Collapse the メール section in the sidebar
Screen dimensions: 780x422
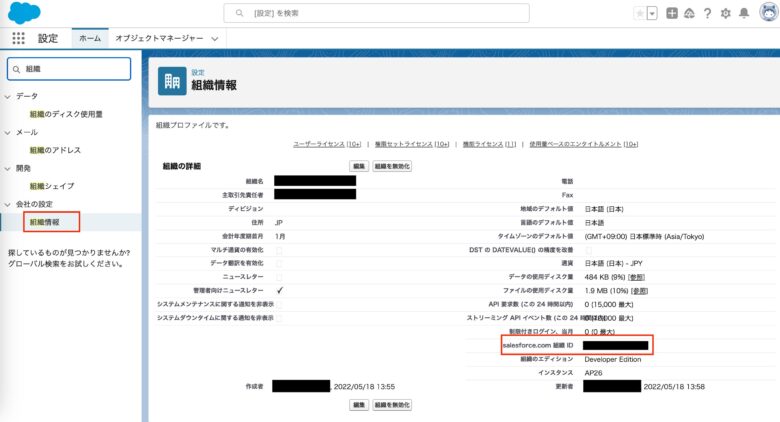(x=7, y=133)
